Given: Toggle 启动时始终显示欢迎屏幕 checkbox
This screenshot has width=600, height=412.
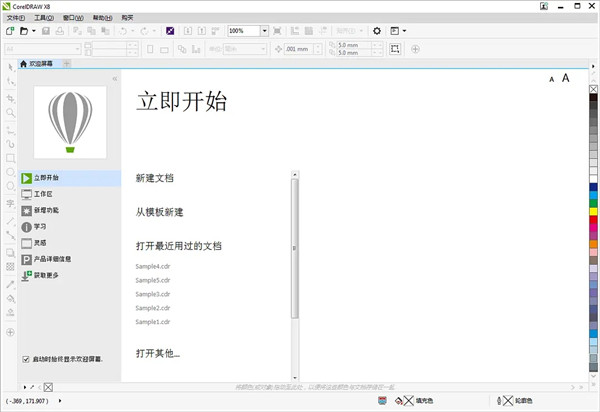Looking at the screenshot, I should pyautogui.click(x=25, y=359).
